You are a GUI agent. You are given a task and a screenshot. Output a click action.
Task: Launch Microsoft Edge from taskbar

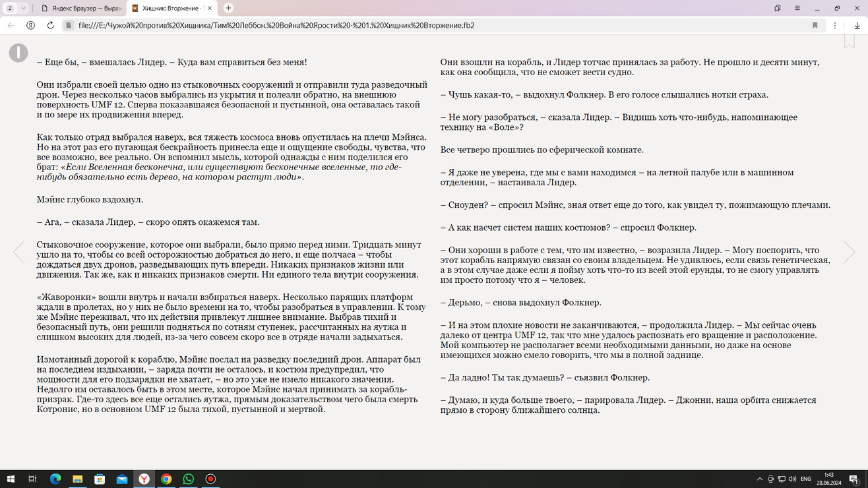55,479
